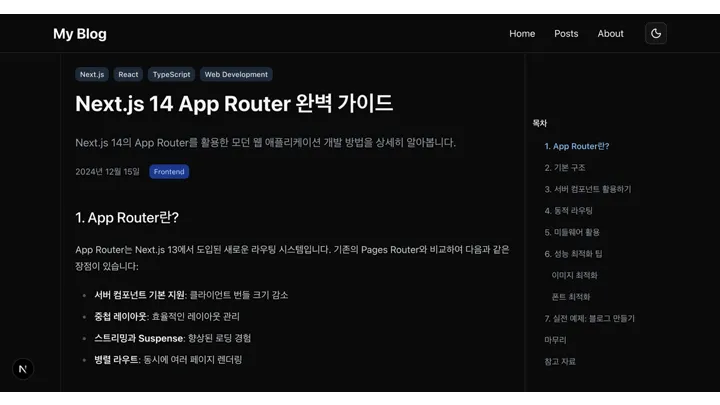Viewport: 720px width, 405px height.
Task: Jump to '6. 성능 최적화 팁' in contents
Action: click(574, 254)
